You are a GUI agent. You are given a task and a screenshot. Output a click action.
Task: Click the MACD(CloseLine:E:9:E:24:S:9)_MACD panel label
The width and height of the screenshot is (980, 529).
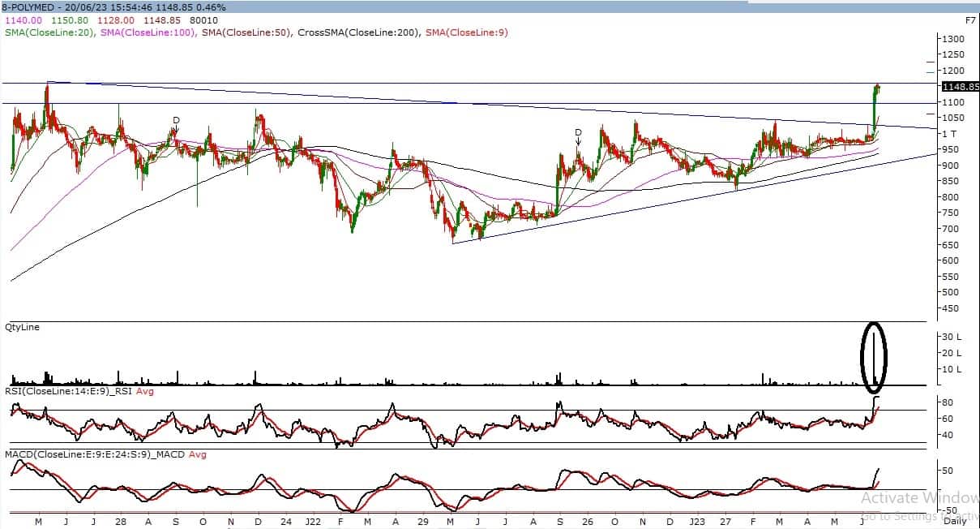pos(95,454)
